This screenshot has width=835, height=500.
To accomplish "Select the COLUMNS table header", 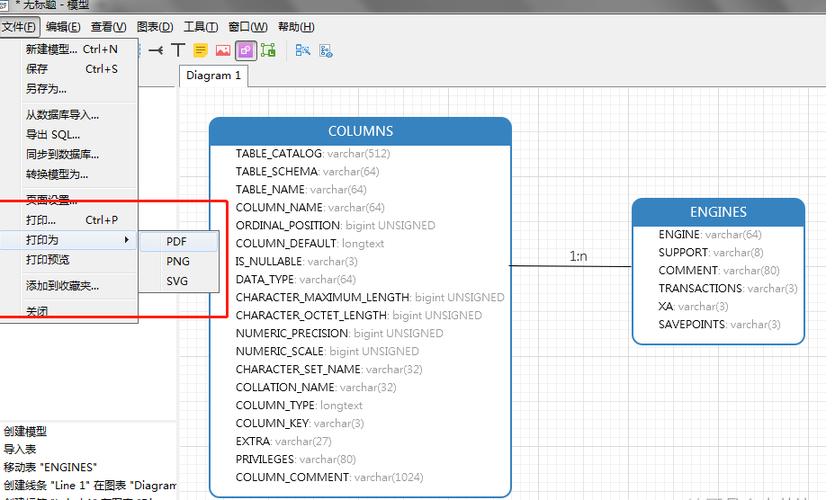I will coord(360,131).
